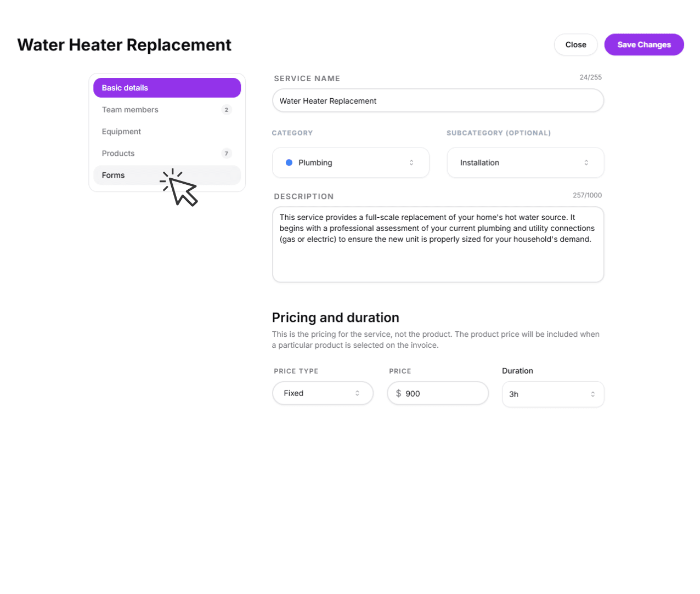
Task: Click the Price Type chevron arrows icon
Action: point(357,393)
